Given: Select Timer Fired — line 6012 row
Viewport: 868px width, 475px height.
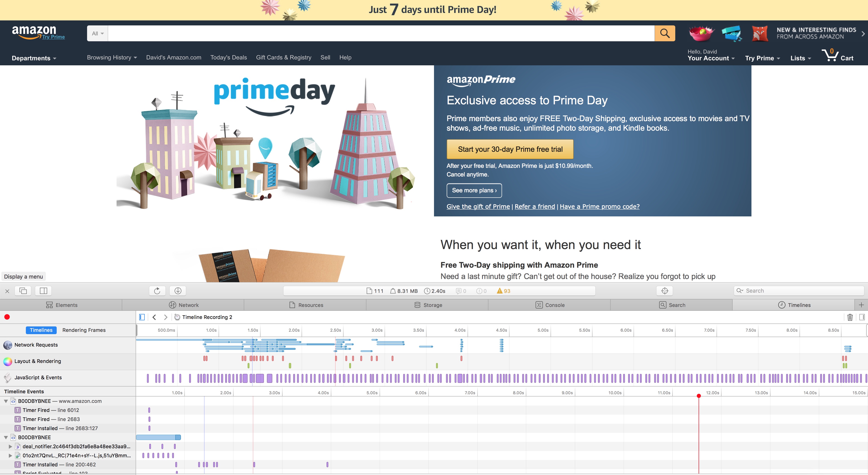Looking at the screenshot, I should pos(68,410).
